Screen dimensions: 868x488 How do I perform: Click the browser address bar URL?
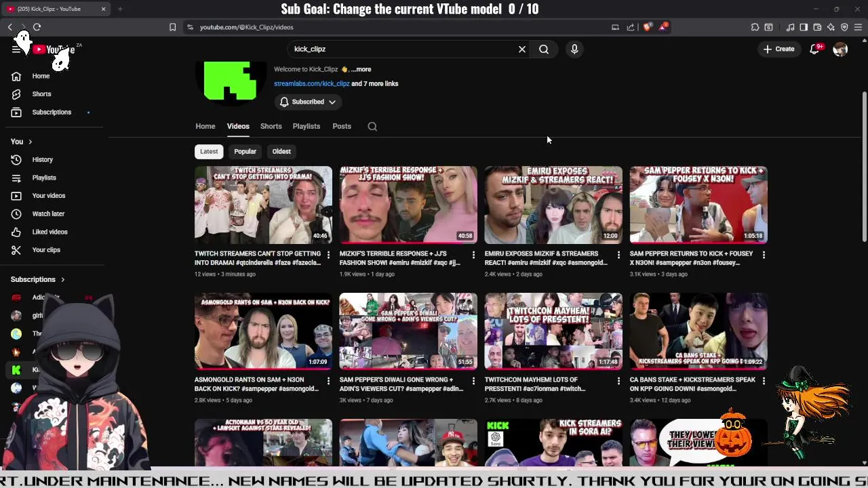pos(247,27)
